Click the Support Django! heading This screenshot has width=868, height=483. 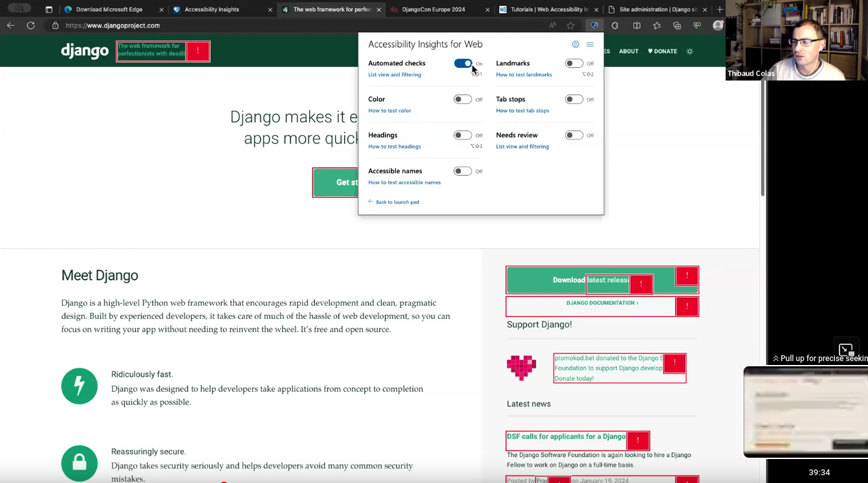pyautogui.click(x=539, y=324)
